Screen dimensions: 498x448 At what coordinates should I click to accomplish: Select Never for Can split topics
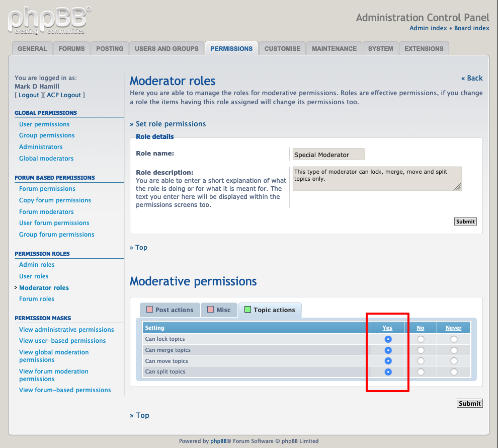click(454, 372)
